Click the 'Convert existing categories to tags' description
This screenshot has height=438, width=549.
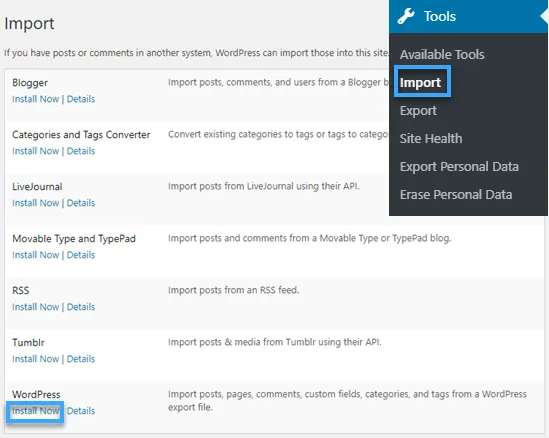tap(278, 134)
